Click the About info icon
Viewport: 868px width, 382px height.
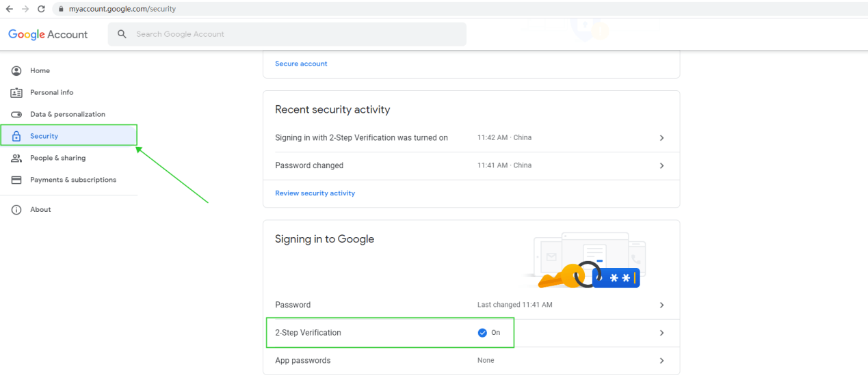point(16,210)
